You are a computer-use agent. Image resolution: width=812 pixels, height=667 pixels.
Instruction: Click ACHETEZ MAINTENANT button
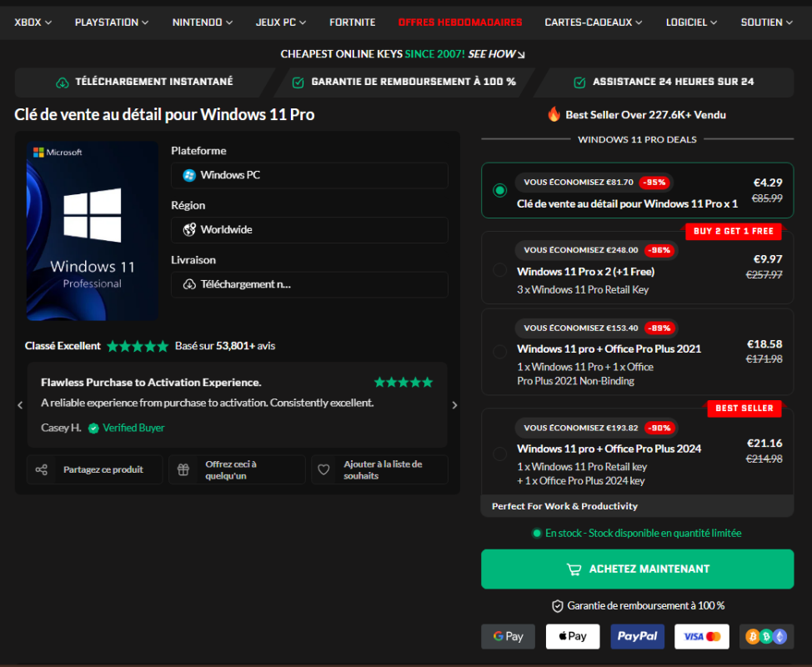click(x=637, y=569)
